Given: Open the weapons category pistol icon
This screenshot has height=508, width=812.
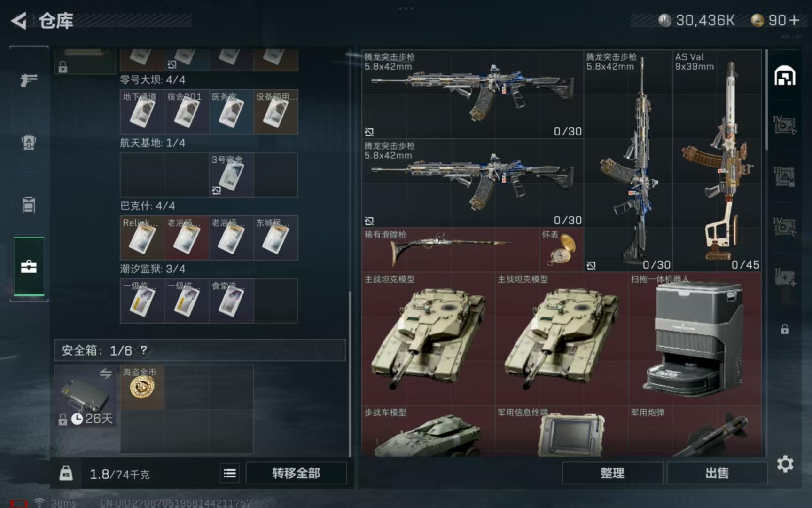Looking at the screenshot, I should pyautogui.click(x=29, y=80).
